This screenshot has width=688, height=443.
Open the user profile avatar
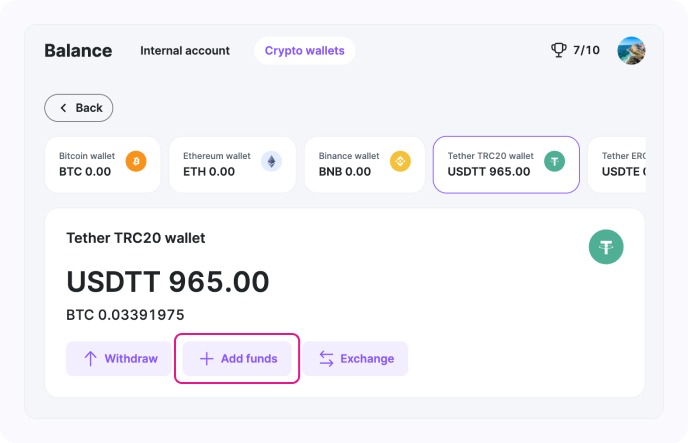tap(631, 50)
